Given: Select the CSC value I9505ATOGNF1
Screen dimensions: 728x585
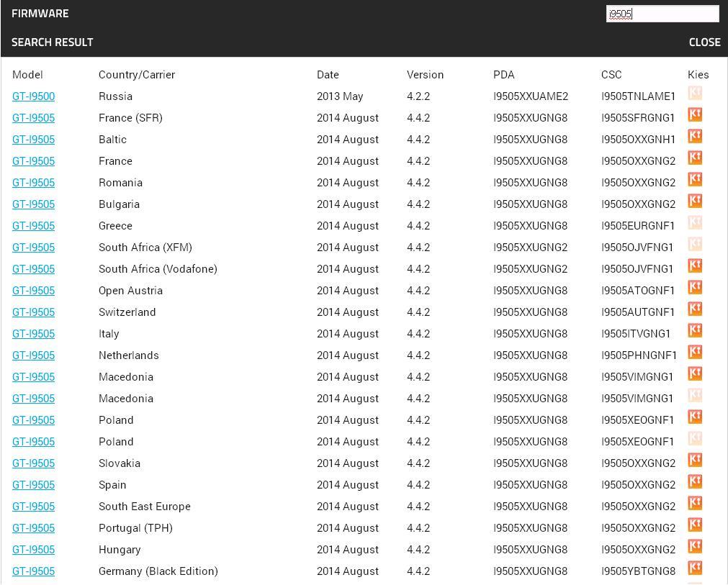Looking at the screenshot, I should [x=637, y=291].
